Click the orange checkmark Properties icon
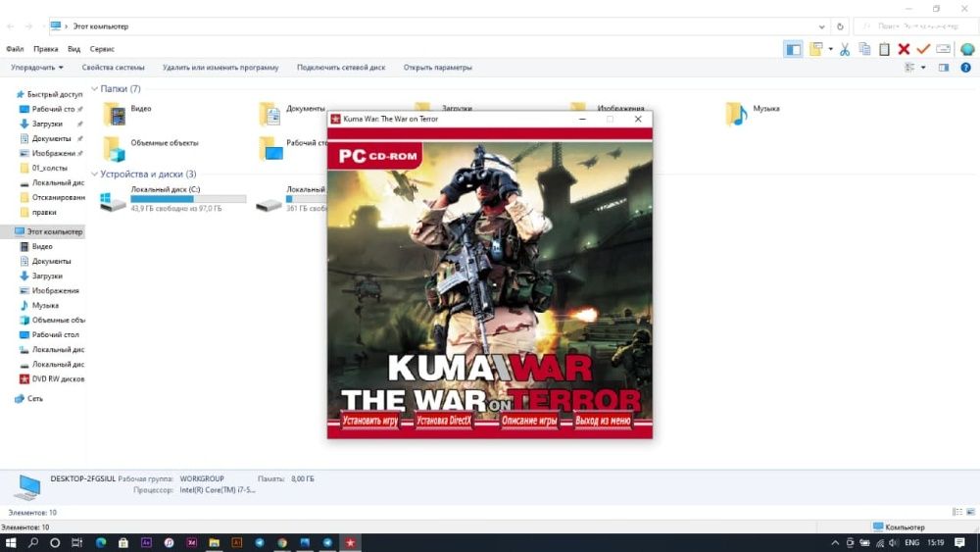 pyautogui.click(x=923, y=49)
